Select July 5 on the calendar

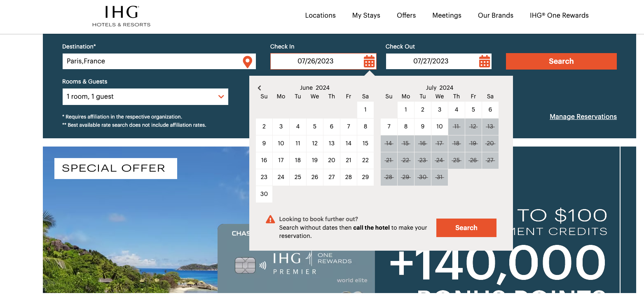pos(473,109)
